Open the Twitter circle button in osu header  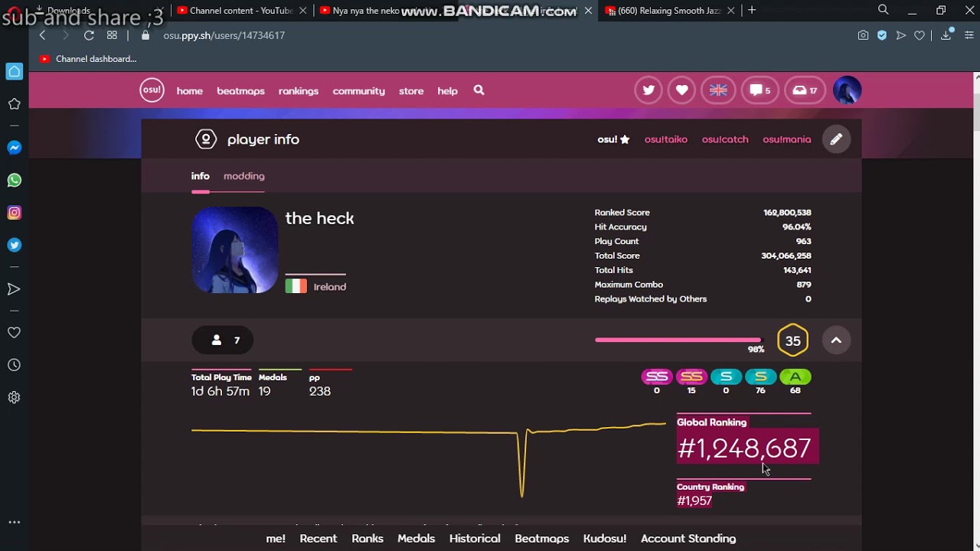click(x=648, y=90)
